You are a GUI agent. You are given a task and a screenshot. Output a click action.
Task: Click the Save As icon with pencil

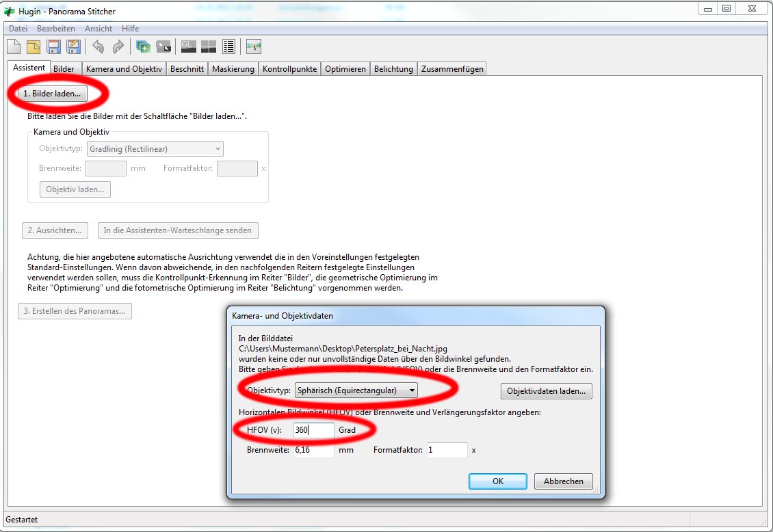click(x=74, y=46)
